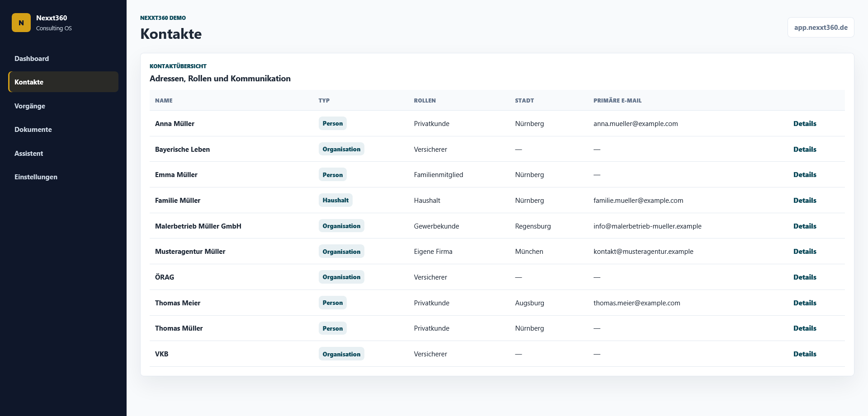Click the Person badge for Thomas Meier
The height and width of the screenshot is (416, 868).
pos(333,303)
